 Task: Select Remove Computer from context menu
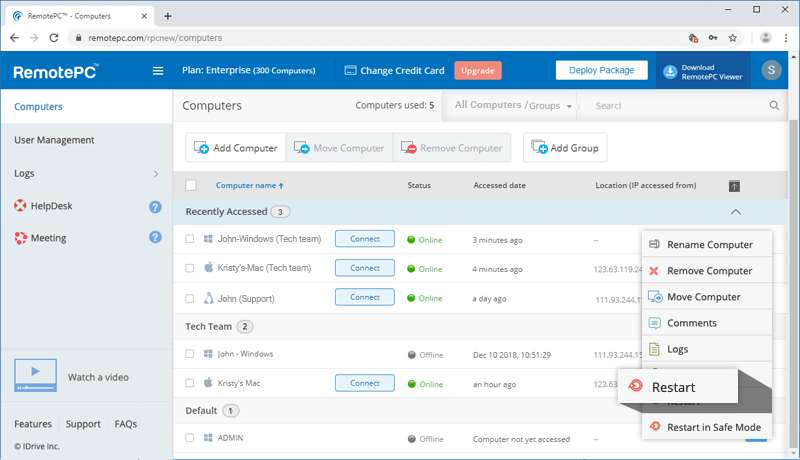tap(707, 271)
